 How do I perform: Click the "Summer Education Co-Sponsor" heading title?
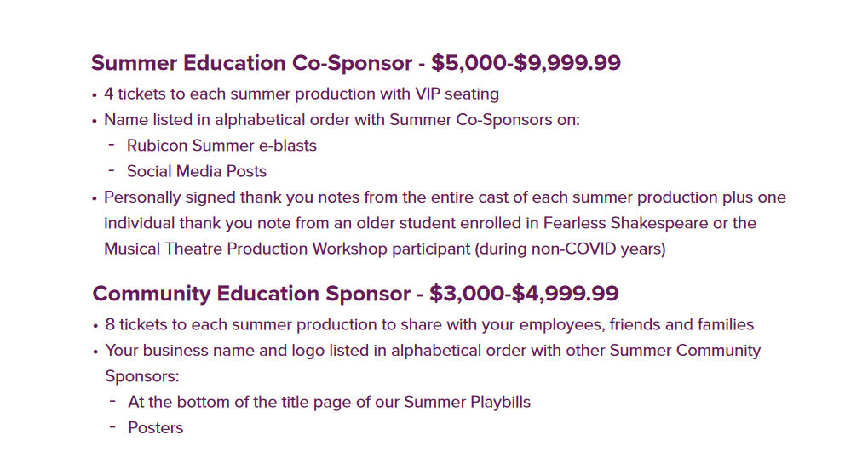pos(251,63)
